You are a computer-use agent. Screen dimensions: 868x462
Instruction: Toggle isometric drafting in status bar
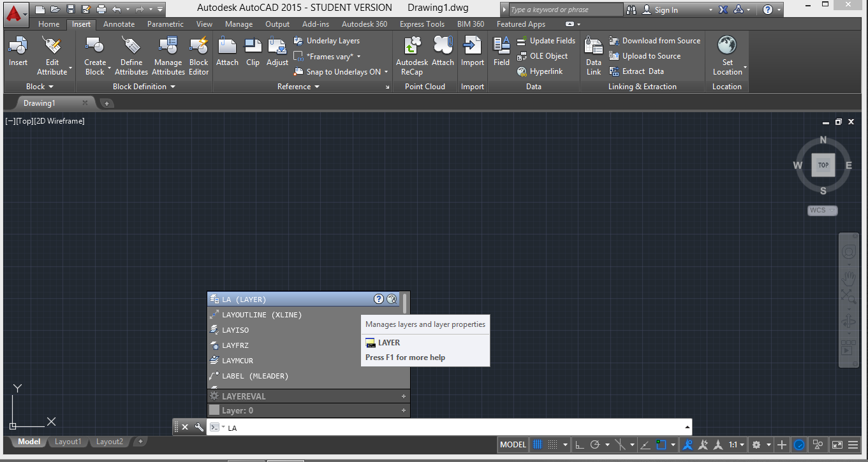619,445
